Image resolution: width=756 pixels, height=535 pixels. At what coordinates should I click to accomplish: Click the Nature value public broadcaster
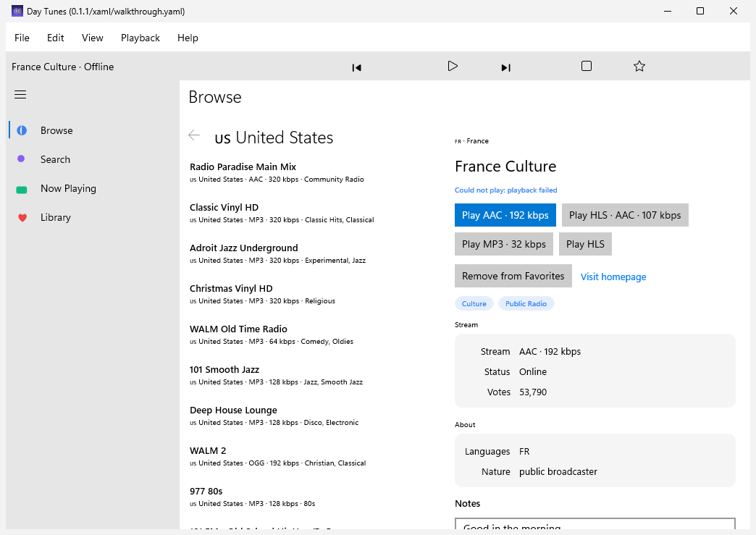(x=558, y=471)
